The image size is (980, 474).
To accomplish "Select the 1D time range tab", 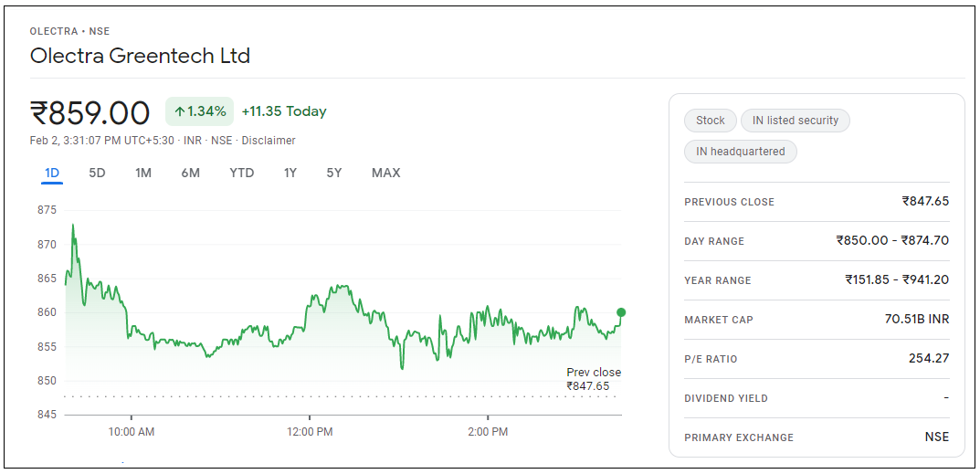I will (x=52, y=174).
